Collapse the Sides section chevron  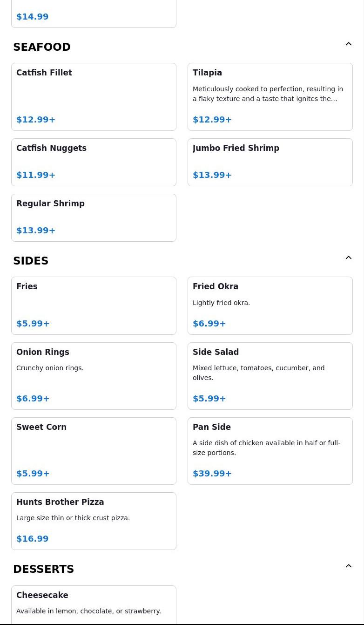tap(349, 258)
